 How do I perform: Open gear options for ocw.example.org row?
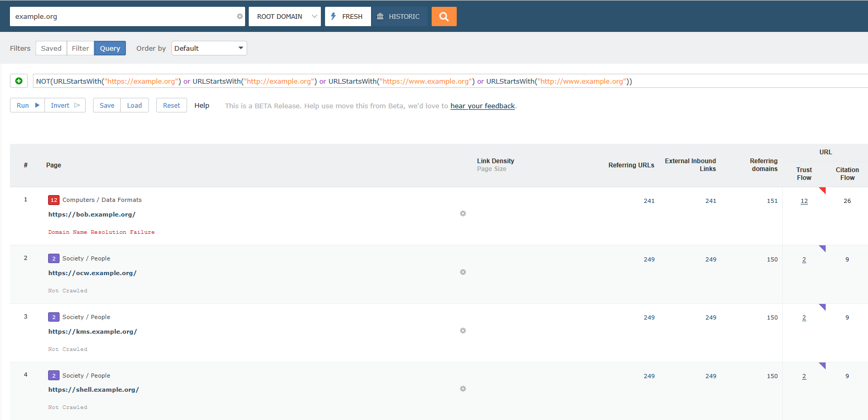pos(463,273)
